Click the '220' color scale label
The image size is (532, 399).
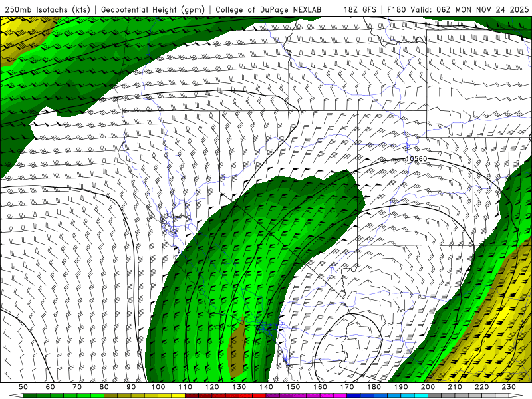(481, 387)
